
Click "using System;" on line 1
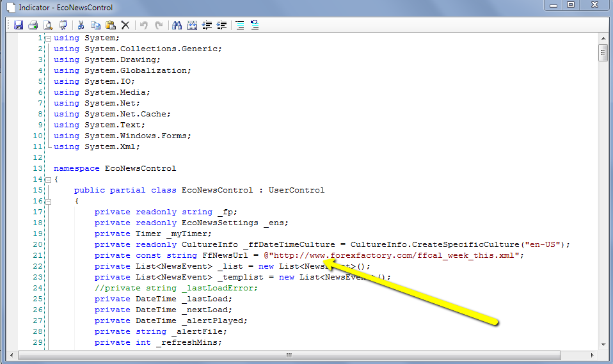[x=86, y=38]
